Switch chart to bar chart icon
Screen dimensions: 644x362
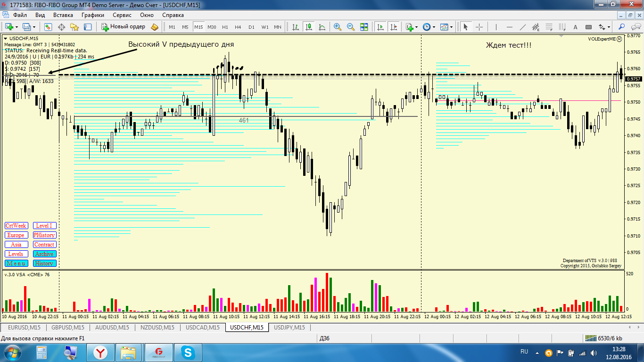tap(296, 27)
